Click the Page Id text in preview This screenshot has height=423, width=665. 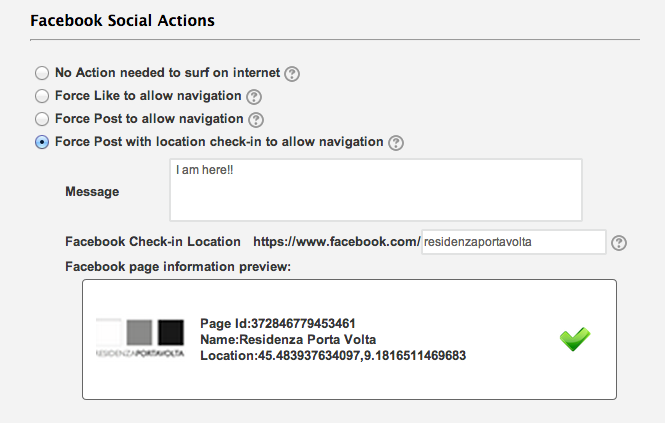point(278,324)
